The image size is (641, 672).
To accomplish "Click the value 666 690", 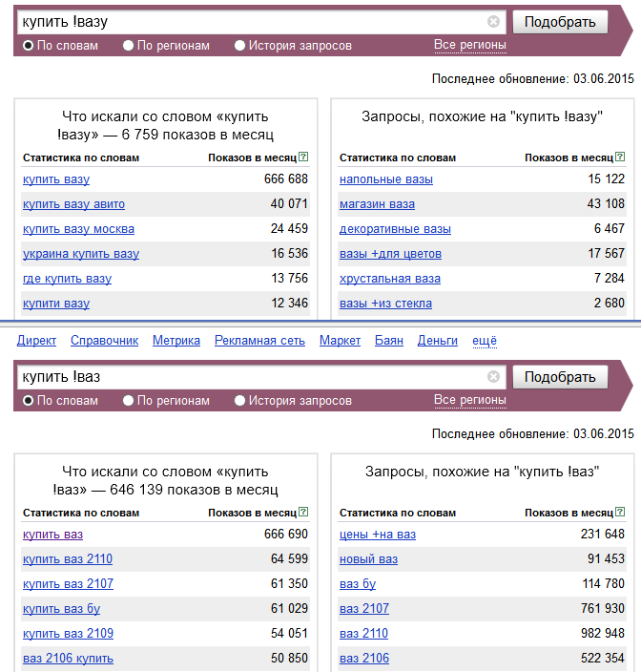I will pos(286,534).
